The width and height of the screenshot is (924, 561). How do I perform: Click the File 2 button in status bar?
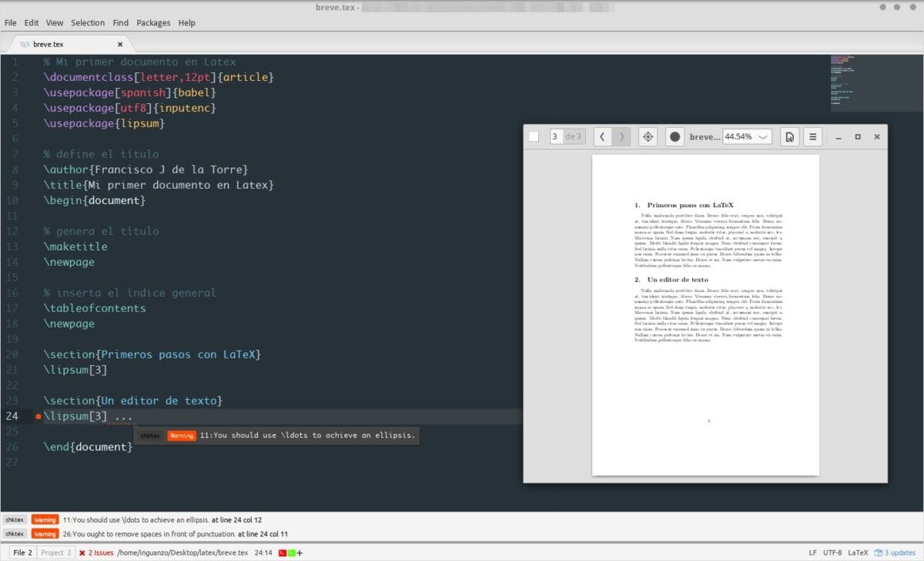click(23, 552)
